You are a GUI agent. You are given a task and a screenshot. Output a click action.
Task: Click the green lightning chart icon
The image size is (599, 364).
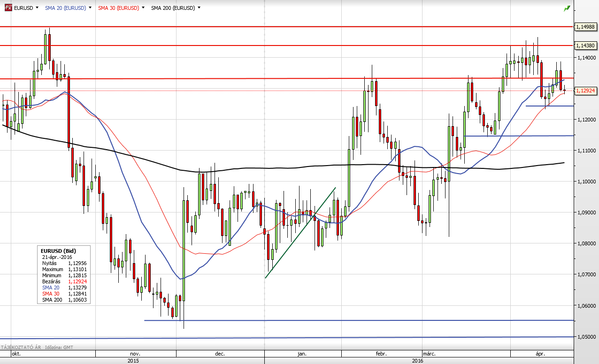click(x=567, y=8)
